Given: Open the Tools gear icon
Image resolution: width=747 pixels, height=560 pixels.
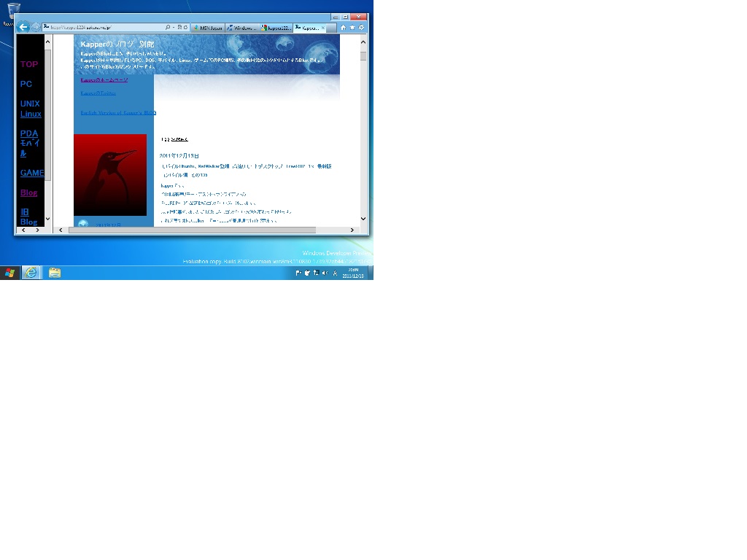Looking at the screenshot, I should tap(362, 28).
